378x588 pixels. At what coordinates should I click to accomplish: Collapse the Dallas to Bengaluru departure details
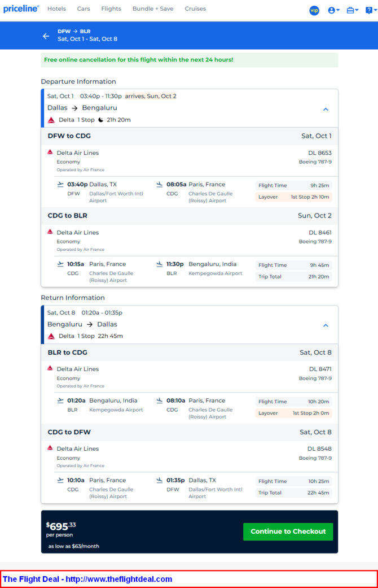pos(326,110)
